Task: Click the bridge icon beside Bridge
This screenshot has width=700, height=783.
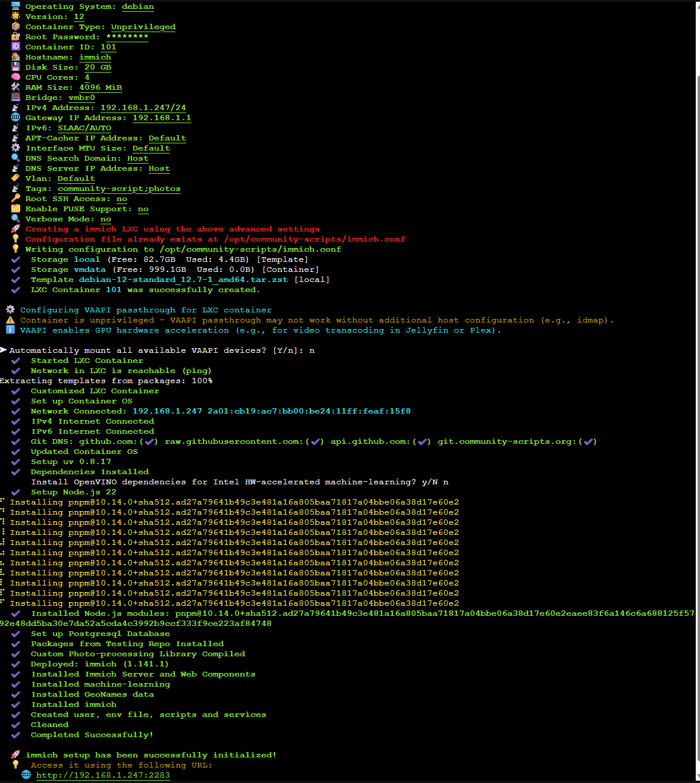Action: tap(15, 97)
